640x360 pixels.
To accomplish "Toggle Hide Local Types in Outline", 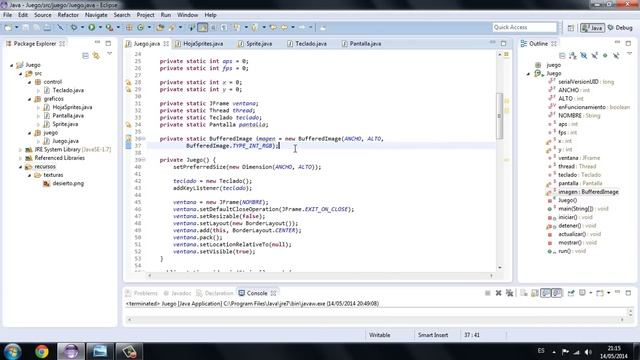I will (616, 55).
